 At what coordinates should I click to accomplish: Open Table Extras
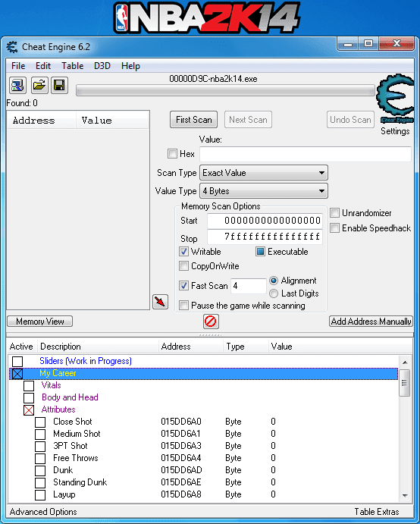coord(377,512)
